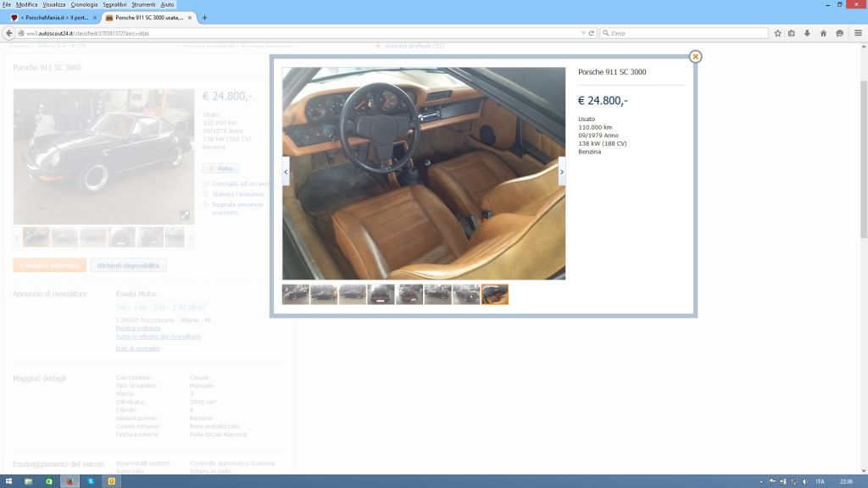Click the Firefox taskbar icon
Viewport: 868px width, 488px height.
coord(70,481)
